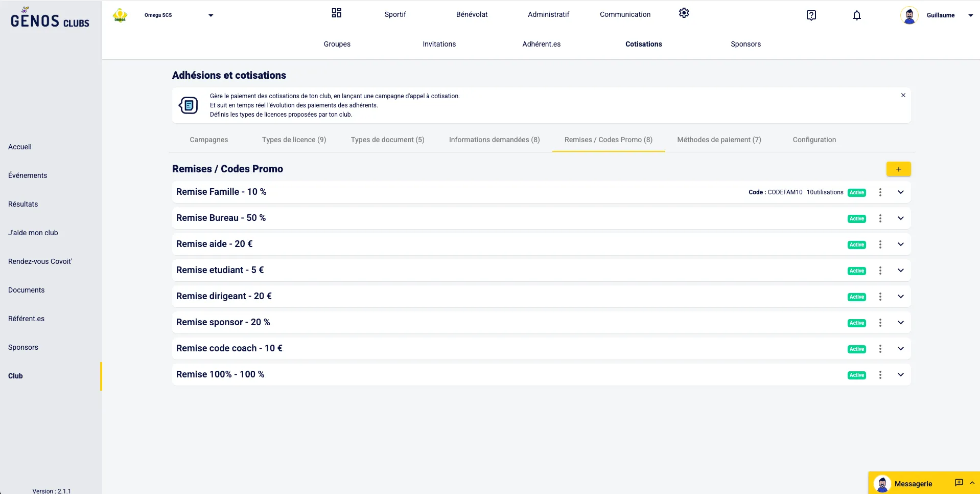Switch to Méthodes de paiement tab
This screenshot has width=980, height=494.
(x=718, y=140)
